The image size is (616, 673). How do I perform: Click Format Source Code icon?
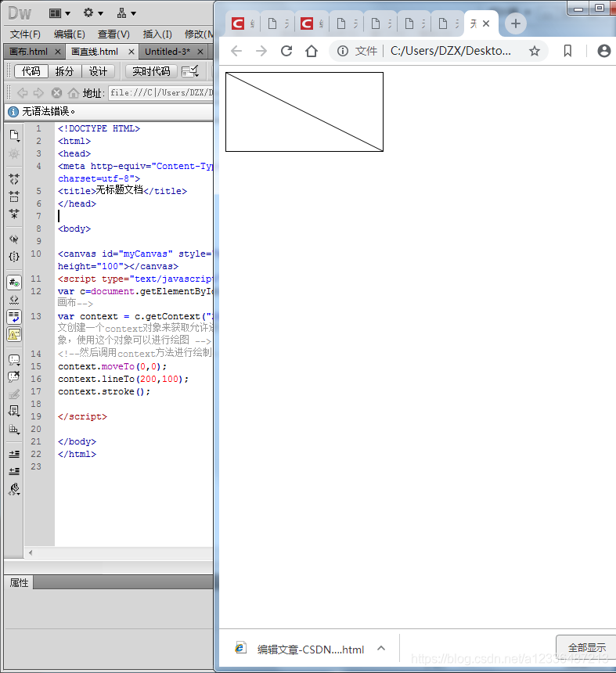(14, 489)
